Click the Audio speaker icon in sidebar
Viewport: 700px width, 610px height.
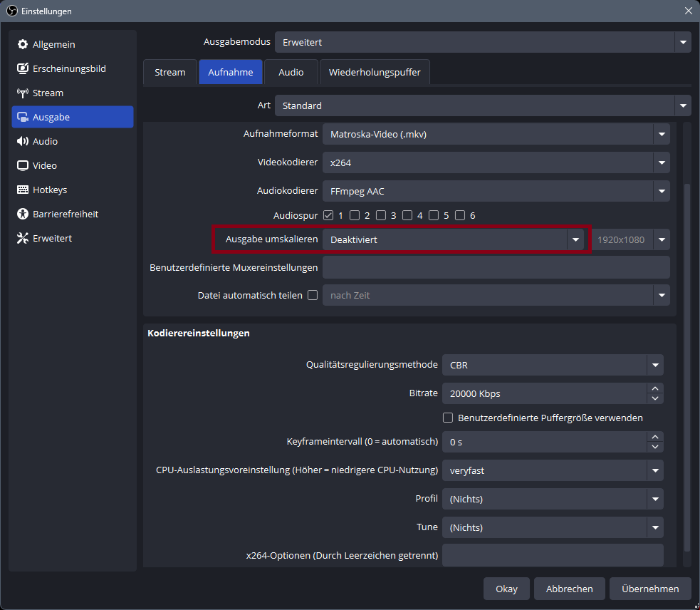point(22,141)
